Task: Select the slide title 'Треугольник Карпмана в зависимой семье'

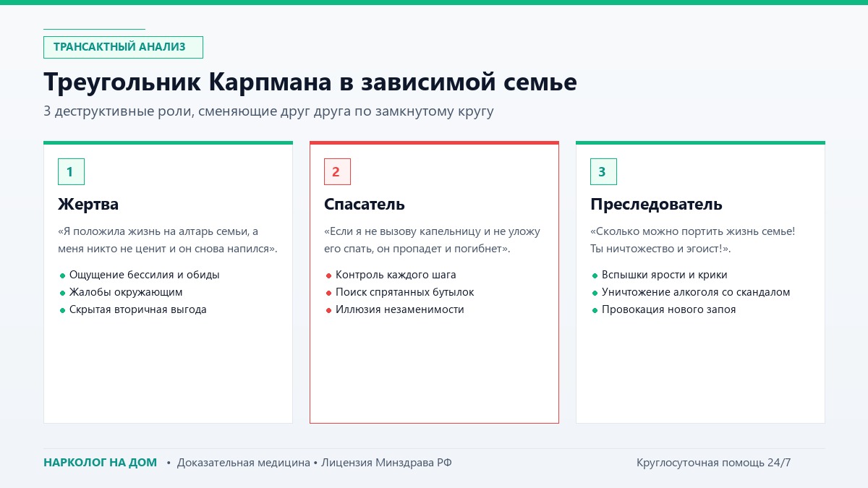Action: click(310, 82)
